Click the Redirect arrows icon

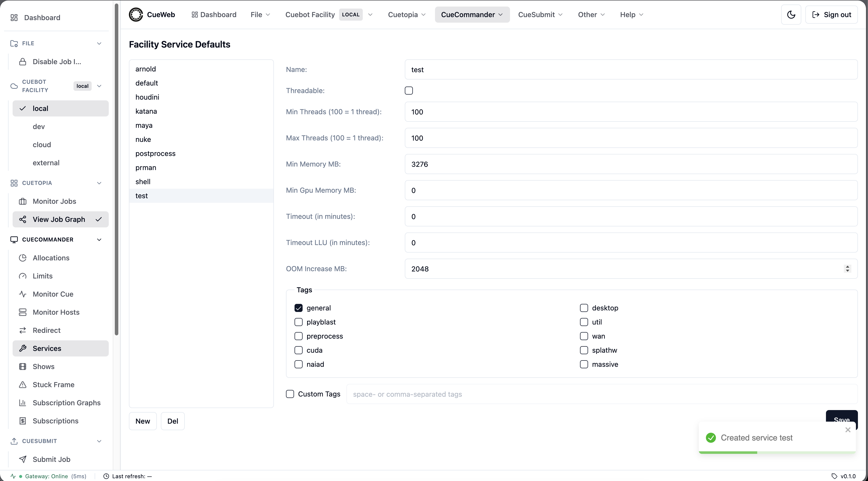(23, 330)
